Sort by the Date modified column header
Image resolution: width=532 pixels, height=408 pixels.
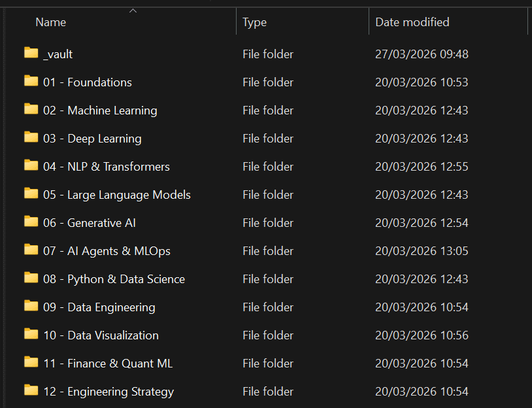click(x=412, y=22)
